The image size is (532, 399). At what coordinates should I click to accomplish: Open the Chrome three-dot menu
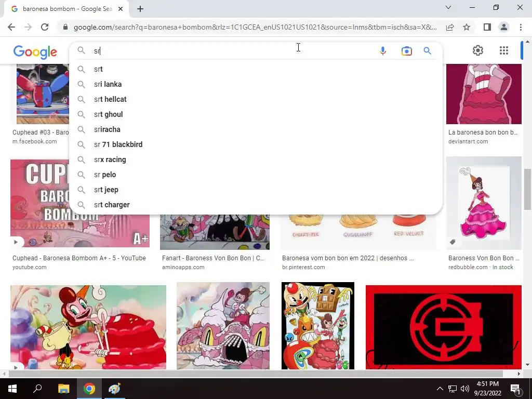(x=521, y=27)
